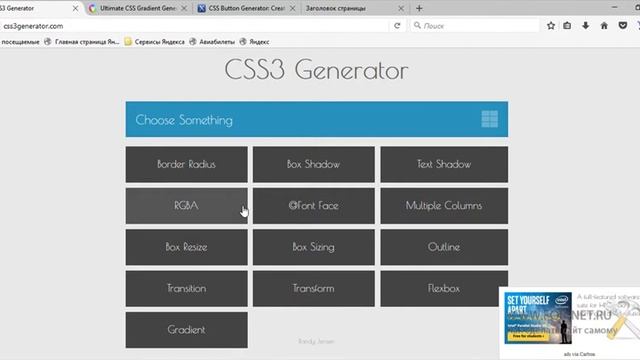640x360 pixels.
Task: Bookmark this page with the star icon
Action: (551, 26)
